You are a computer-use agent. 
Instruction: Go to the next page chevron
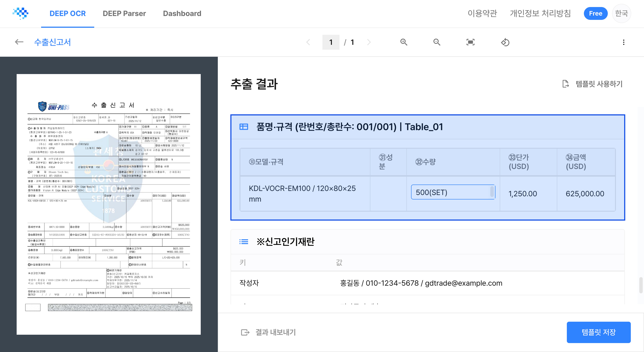tap(369, 42)
